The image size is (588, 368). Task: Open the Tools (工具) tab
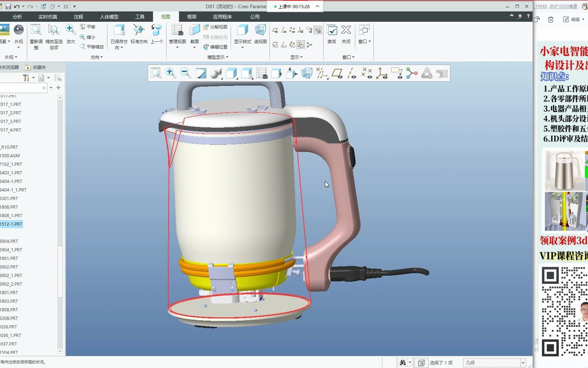point(140,17)
